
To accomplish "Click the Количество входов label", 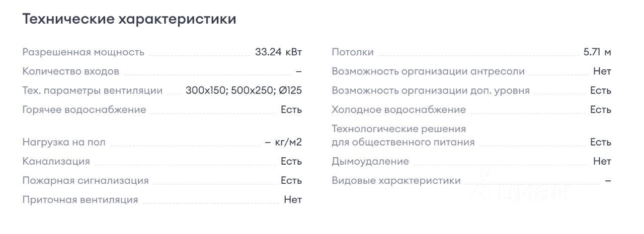I will tap(71, 71).
